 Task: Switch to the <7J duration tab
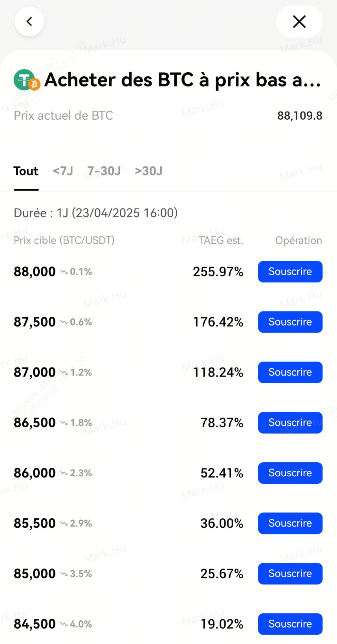(x=63, y=171)
